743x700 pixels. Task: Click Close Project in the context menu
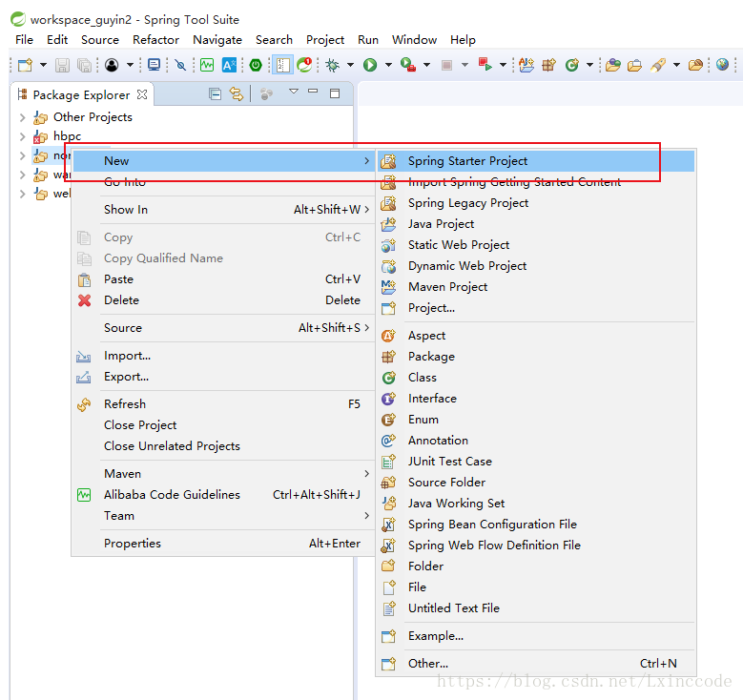223,425
